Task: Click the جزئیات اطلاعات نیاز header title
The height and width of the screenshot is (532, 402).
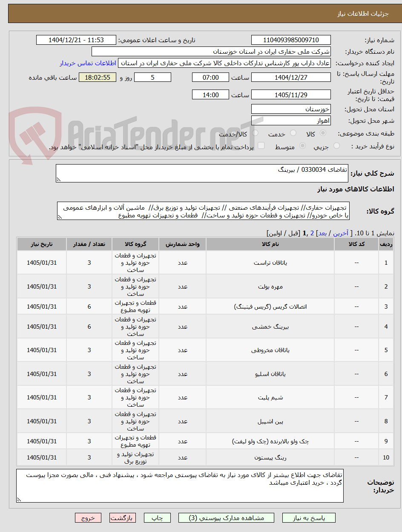Action: [x=363, y=14]
